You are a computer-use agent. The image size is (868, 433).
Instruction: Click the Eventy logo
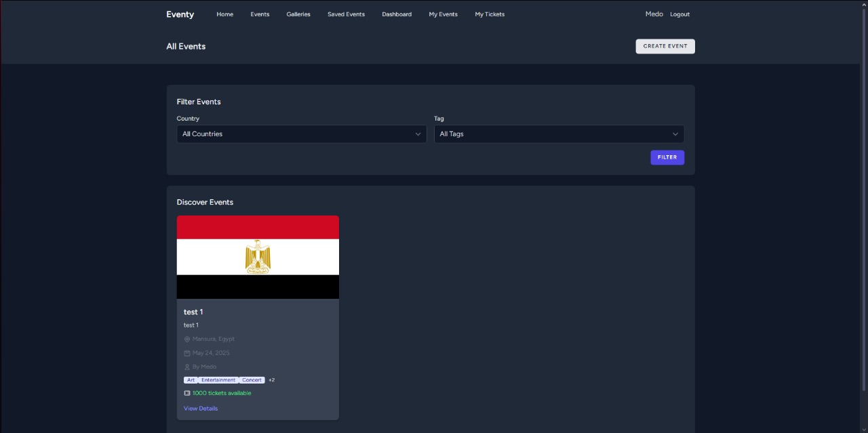180,14
